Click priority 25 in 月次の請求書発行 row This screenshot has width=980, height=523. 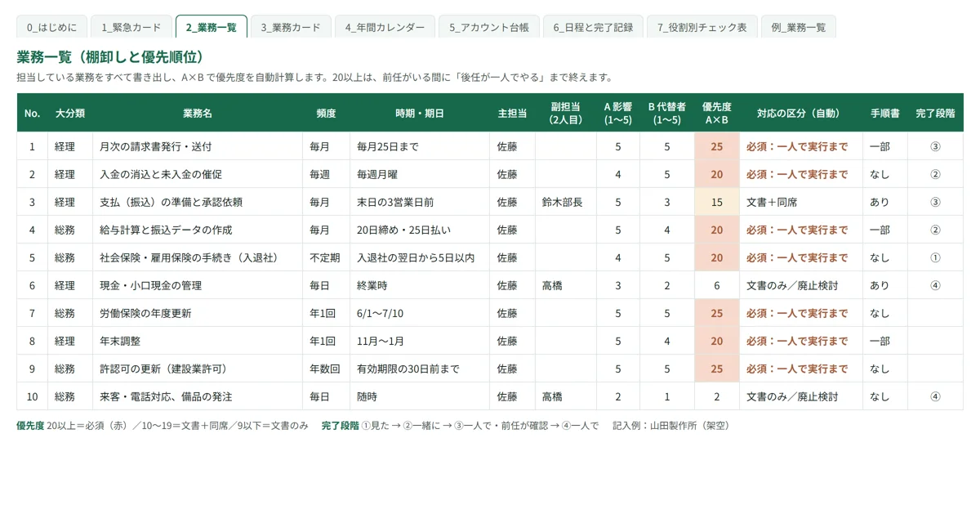pyautogui.click(x=717, y=146)
